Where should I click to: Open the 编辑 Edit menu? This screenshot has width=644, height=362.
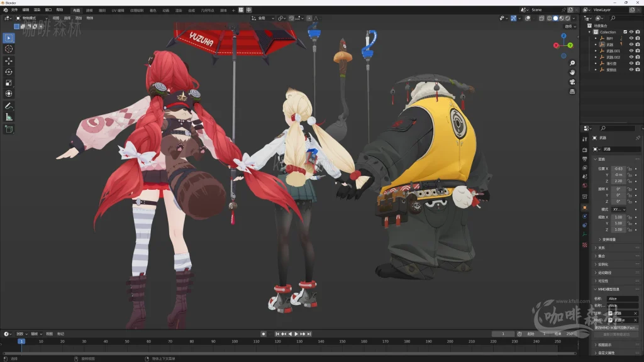click(x=26, y=10)
